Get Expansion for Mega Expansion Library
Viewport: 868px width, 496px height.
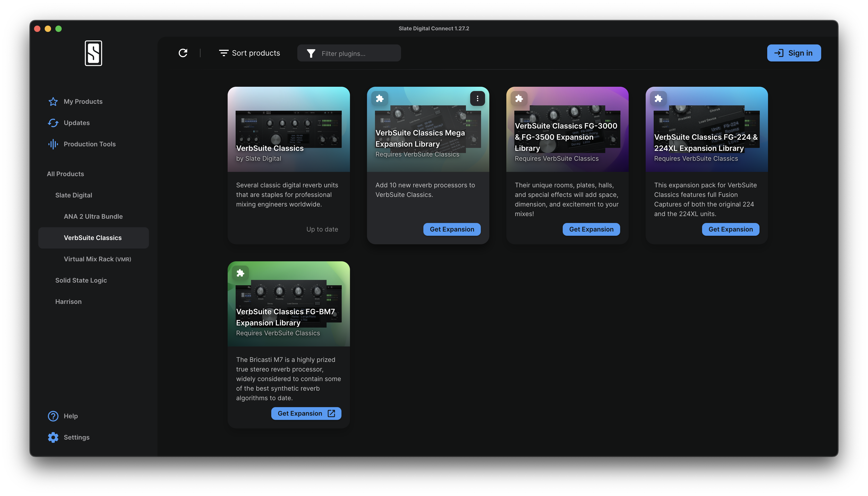pyautogui.click(x=452, y=229)
